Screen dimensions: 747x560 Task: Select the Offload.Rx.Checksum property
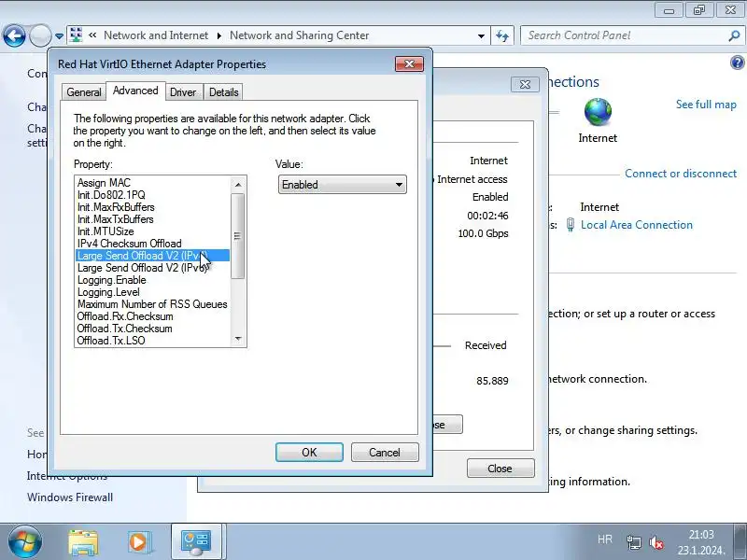coord(152,316)
